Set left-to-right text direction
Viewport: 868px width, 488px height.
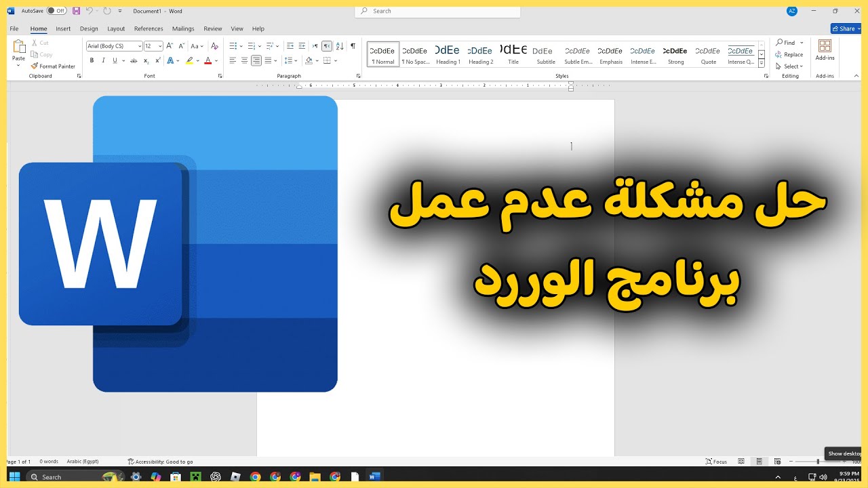[315, 46]
